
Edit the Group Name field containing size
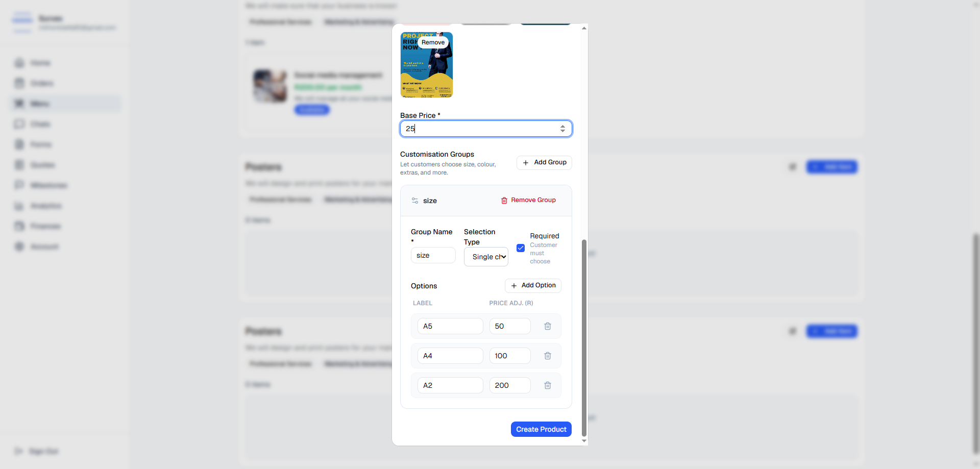pos(433,255)
